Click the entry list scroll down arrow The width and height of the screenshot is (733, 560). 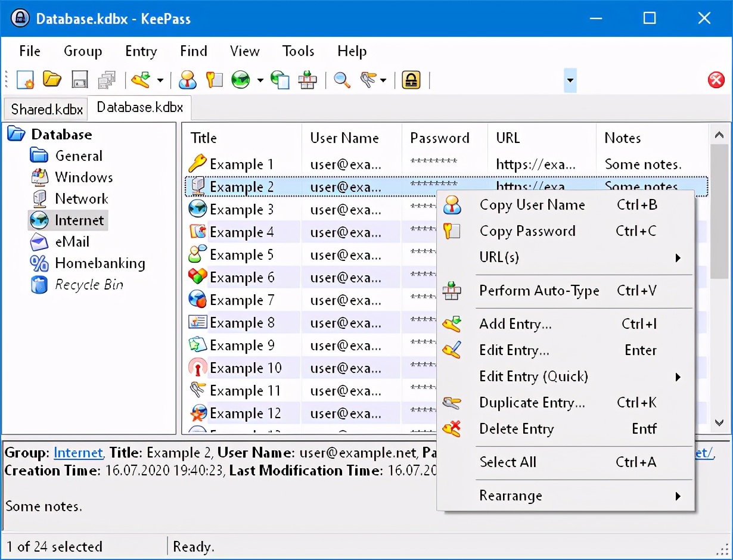pos(719,422)
